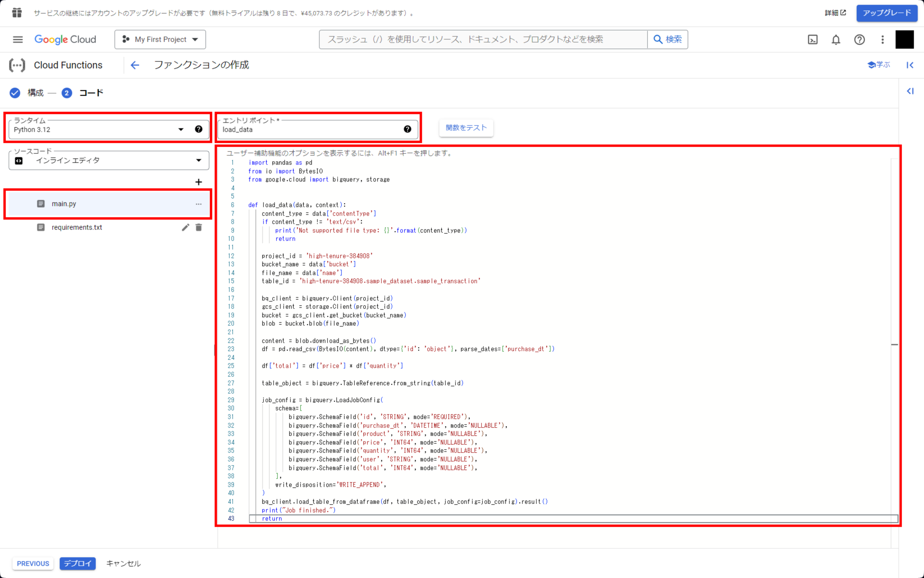This screenshot has width=924, height=578.
Task: Select the main.py file
Action: point(63,204)
